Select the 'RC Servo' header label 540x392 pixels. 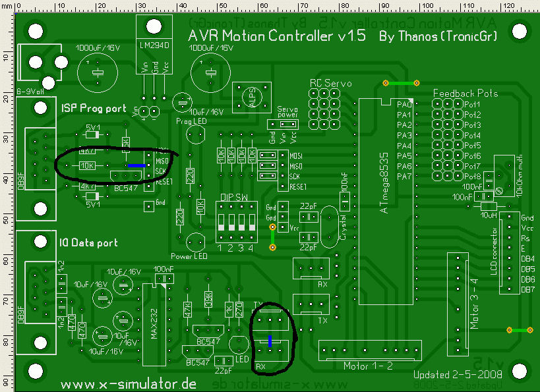pyautogui.click(x=330, y=83)
